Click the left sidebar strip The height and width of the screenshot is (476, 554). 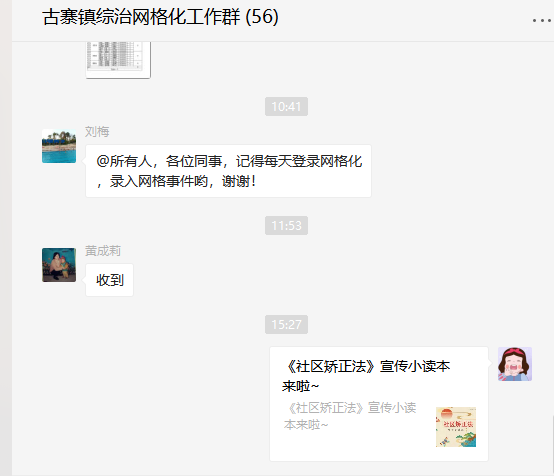tap(6, 238)
